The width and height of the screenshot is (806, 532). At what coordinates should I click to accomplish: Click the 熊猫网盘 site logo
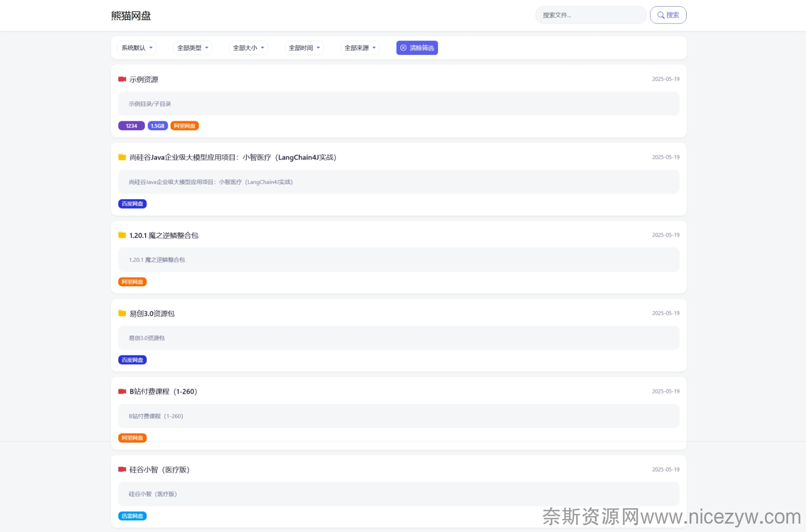click(131, 15)
